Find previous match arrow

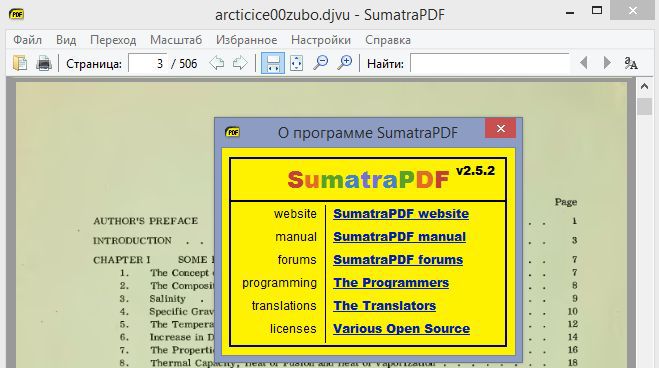tap(583, 63)
